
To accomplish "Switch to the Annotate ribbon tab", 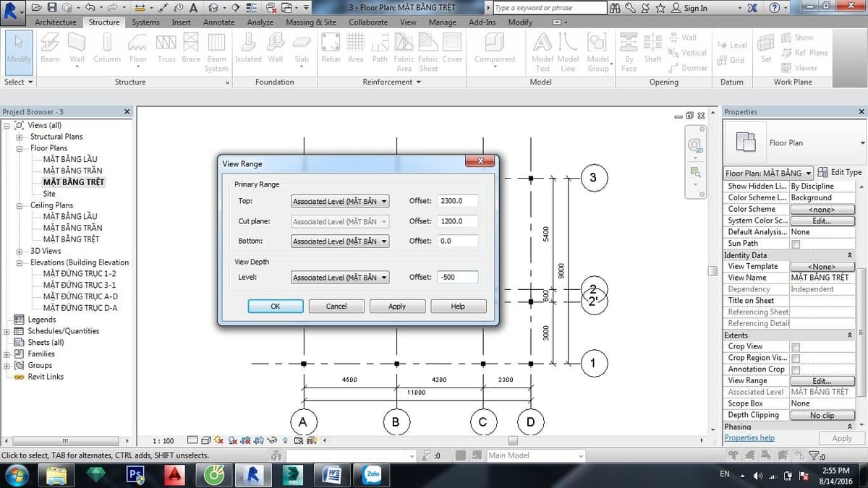I will pyautogui.click(x=218, y=22).
